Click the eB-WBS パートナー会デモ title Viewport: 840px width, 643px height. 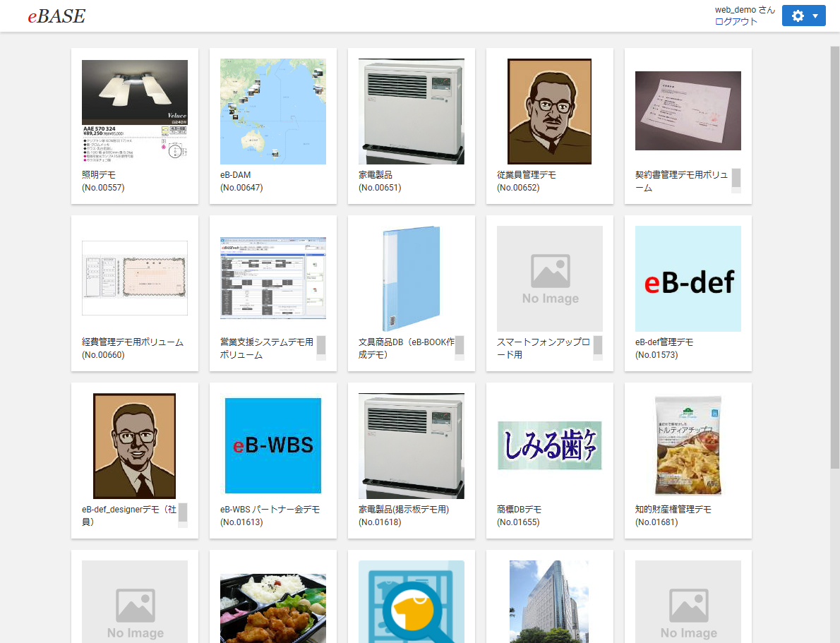(270, 509)
